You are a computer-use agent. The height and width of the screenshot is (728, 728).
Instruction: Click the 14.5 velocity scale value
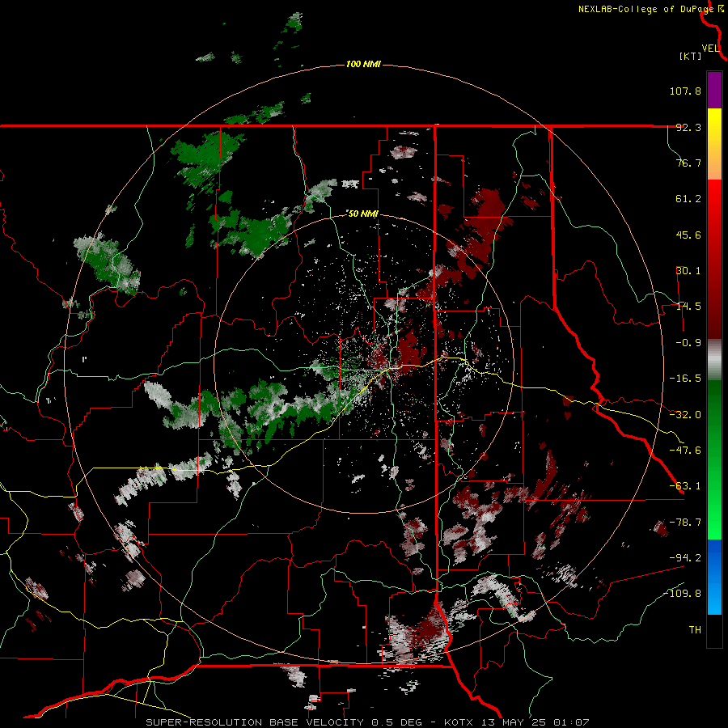point(688,307)
